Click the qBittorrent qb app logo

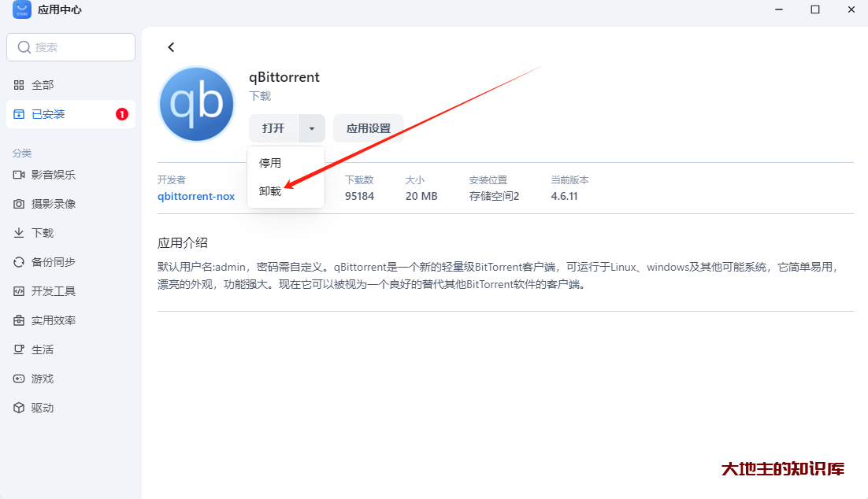pyautogui.click(x=196, y=104)
